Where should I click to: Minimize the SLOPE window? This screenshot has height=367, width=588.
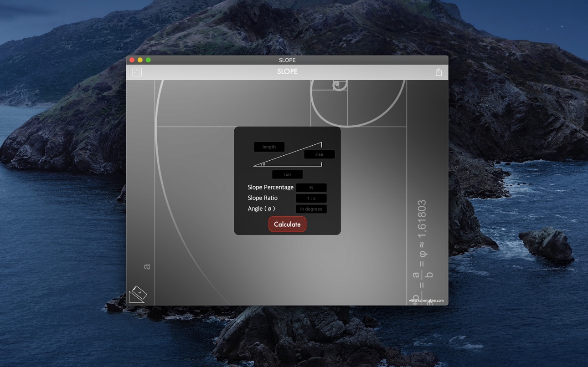click(x=140, y=60)
